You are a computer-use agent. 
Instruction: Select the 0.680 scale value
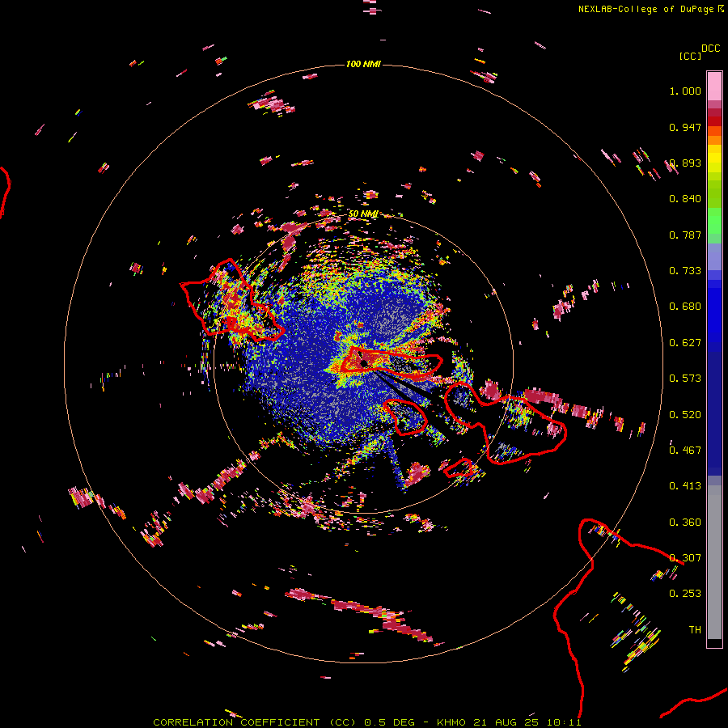click(x=685, y=307)
